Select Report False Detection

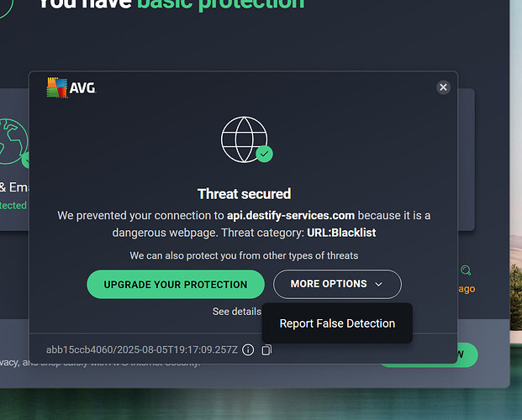coord(337,323)
